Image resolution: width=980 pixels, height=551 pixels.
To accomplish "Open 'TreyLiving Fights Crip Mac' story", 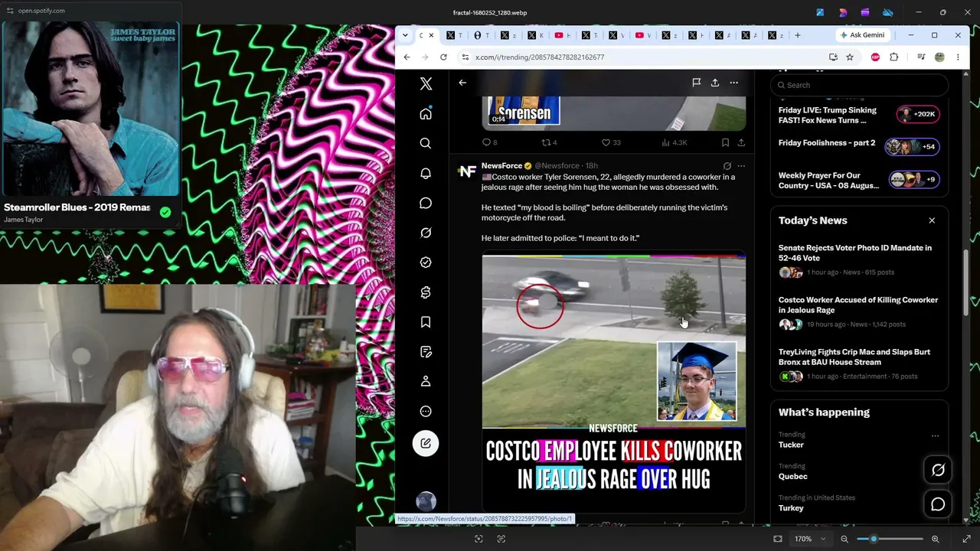I will click(x=859, y=364).
